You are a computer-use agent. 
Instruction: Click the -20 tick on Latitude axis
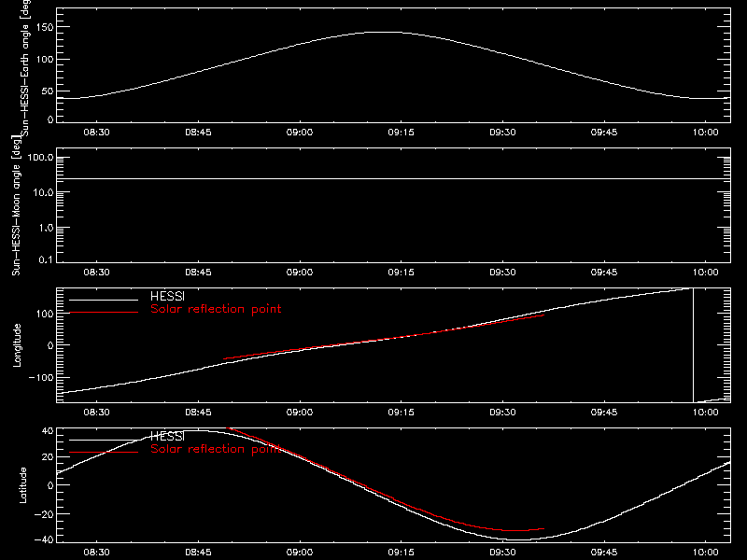pos(44,514)
